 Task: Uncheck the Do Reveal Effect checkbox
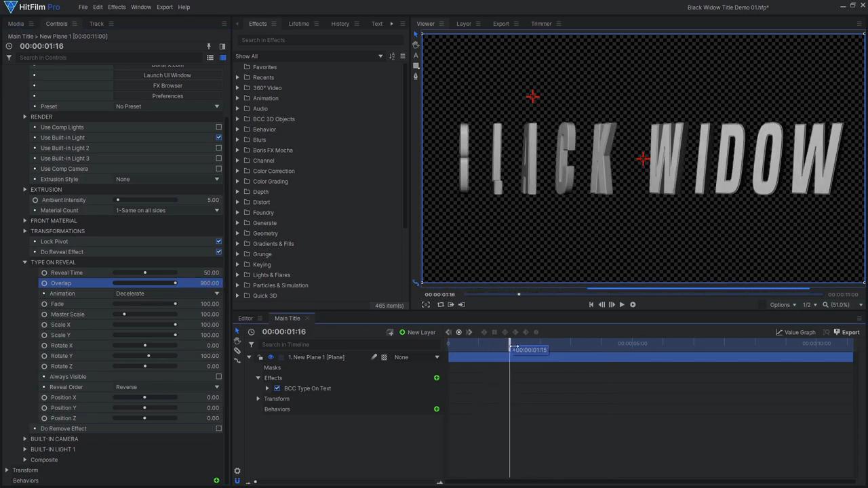[x=218, y=252]
